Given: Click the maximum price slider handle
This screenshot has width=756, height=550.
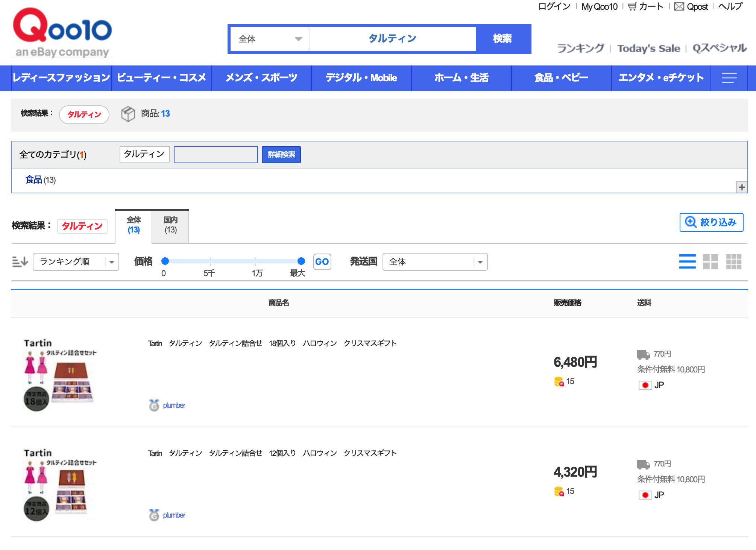Looking at the screenshot, I should coord(301,261).
